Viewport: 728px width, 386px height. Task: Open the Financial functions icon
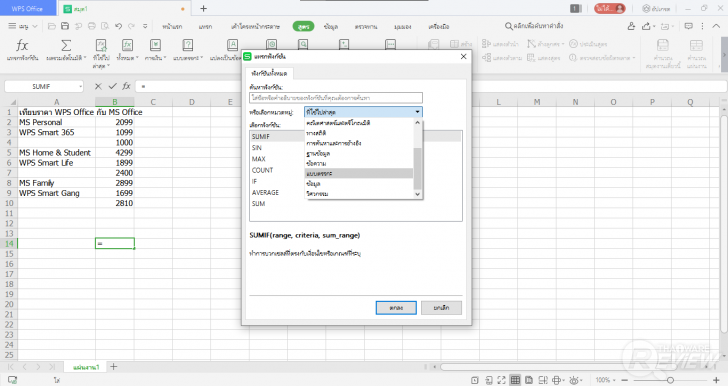(155, 45)
